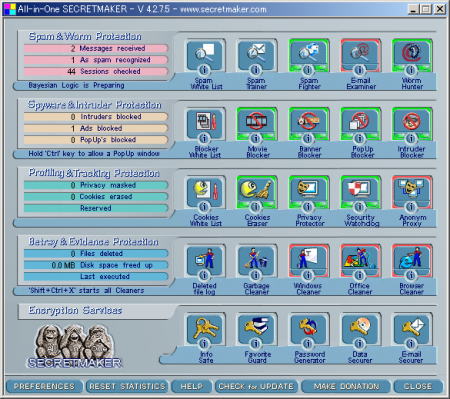Toggle the Banner Blocker module
Viewport: 450px width, 399px height.
309,122
